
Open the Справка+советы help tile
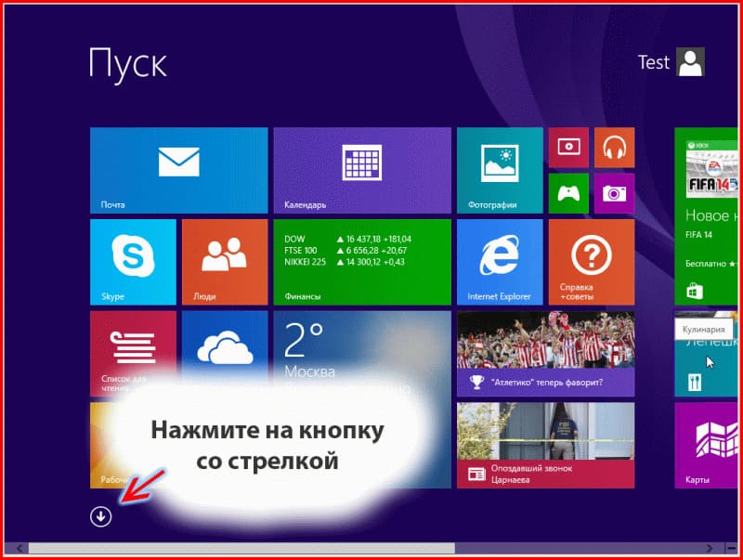pos(592,262)
